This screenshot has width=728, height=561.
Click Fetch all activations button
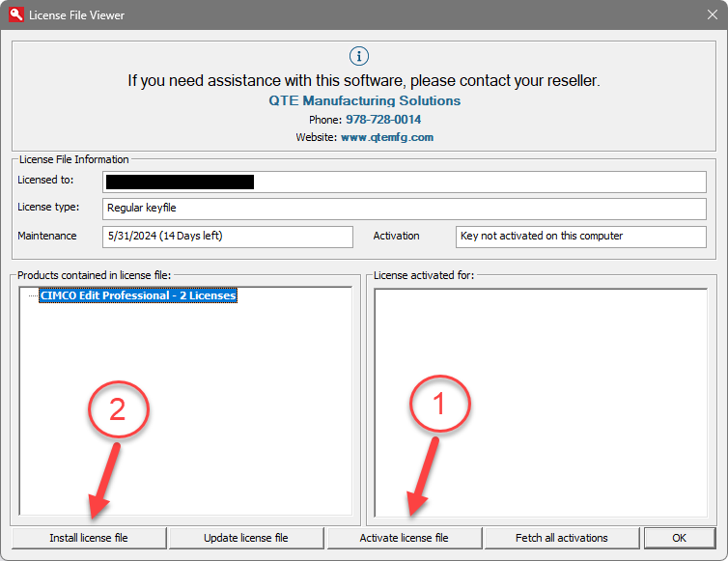pyautogui.click(x=561, y=538)
